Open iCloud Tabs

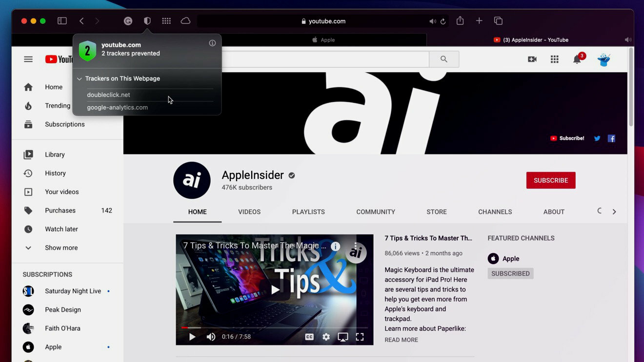click(x=185, y=21)
